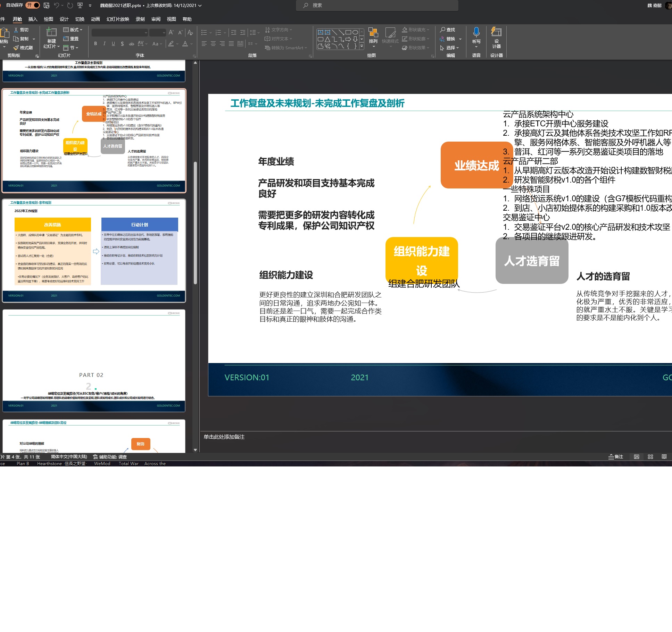The image size is (672, 632).
Task: Switch to Review (审阅) tab
Action: coord(156,19)
